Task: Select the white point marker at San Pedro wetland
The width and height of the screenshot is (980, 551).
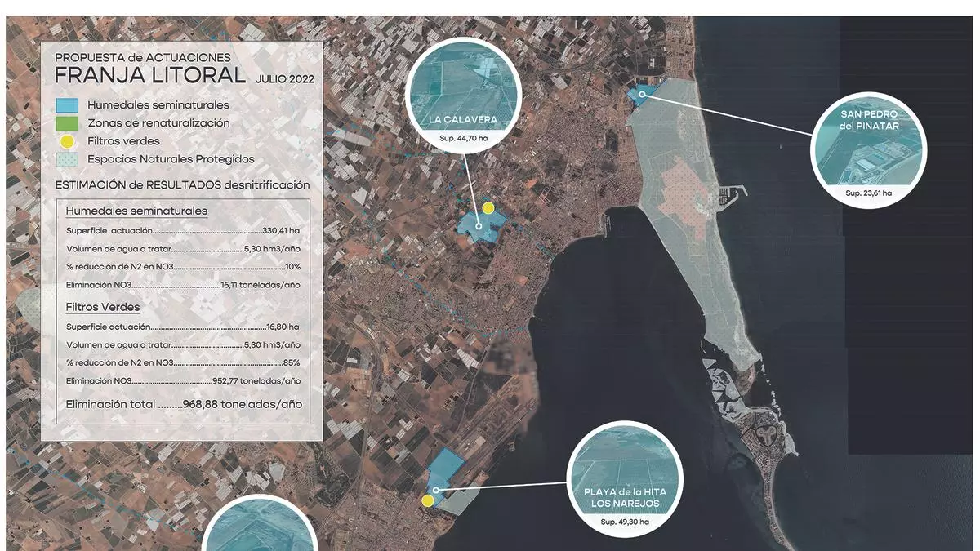Action: coord(643,95)
